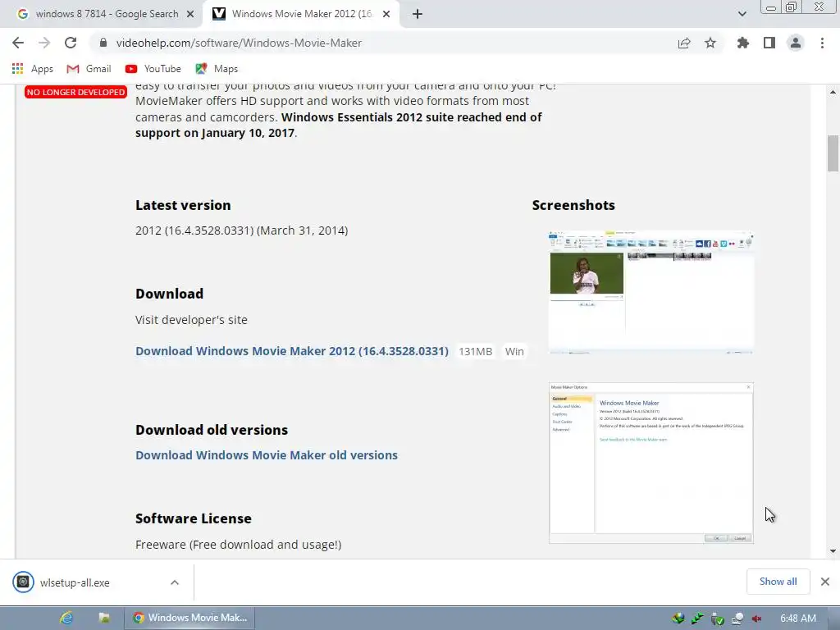Click the taskbar clock 6:48 AM
840x630 pixels.
(x=798, y=619)
